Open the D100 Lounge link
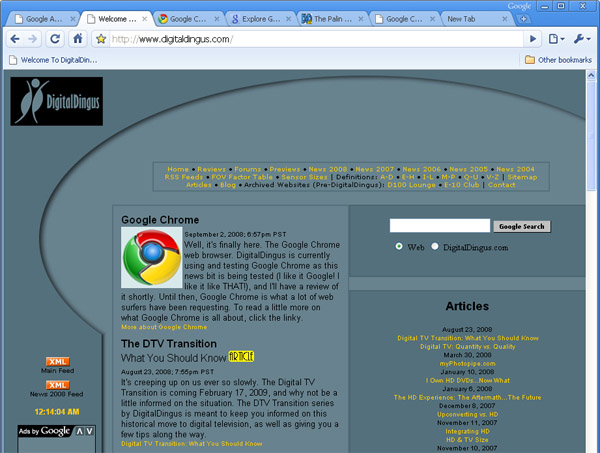The image size is (600, 453). click(411, 185)
